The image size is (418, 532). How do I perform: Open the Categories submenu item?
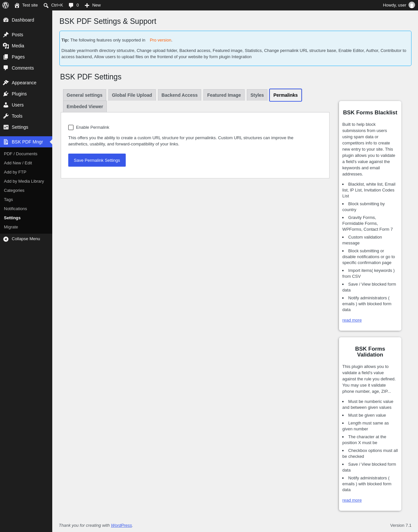pyautogui.click(x=14, y=191)
